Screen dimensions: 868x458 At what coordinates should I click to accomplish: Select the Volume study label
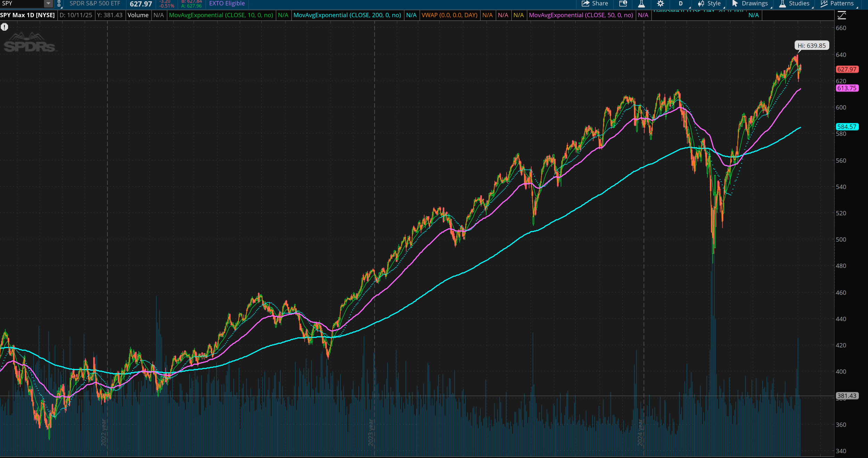[138, 15]
